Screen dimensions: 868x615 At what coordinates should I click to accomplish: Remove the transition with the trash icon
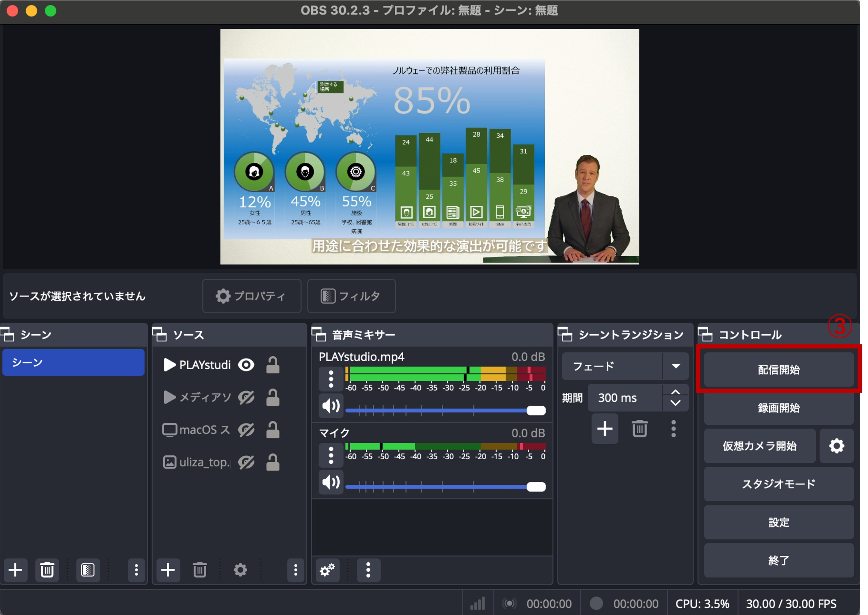[x=640, y=429]
